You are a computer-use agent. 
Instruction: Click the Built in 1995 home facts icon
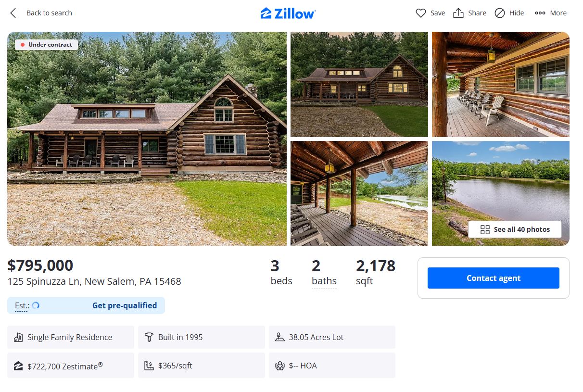coord(150,337)
